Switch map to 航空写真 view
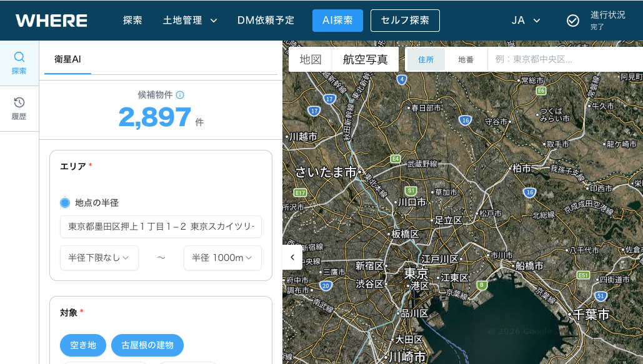Screen dimensions: 643x364 click(365, 59)
